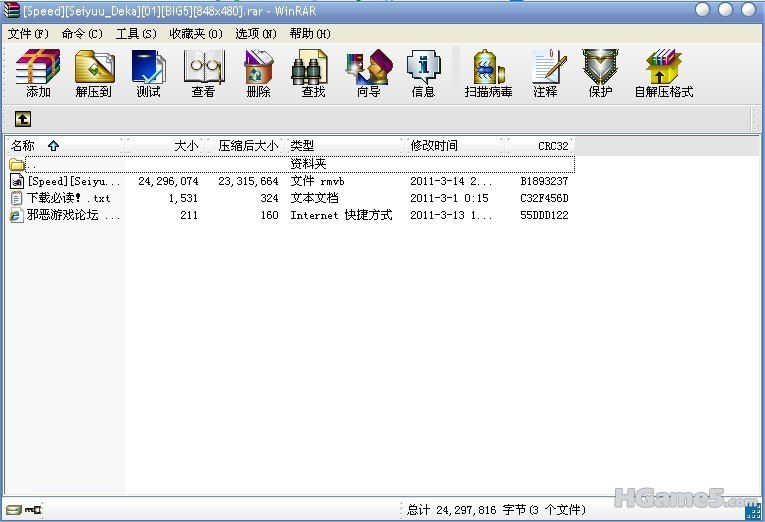Open the 查看 (View) toolbar icon
Screen dimensions: 765x522
coord(203,73)
